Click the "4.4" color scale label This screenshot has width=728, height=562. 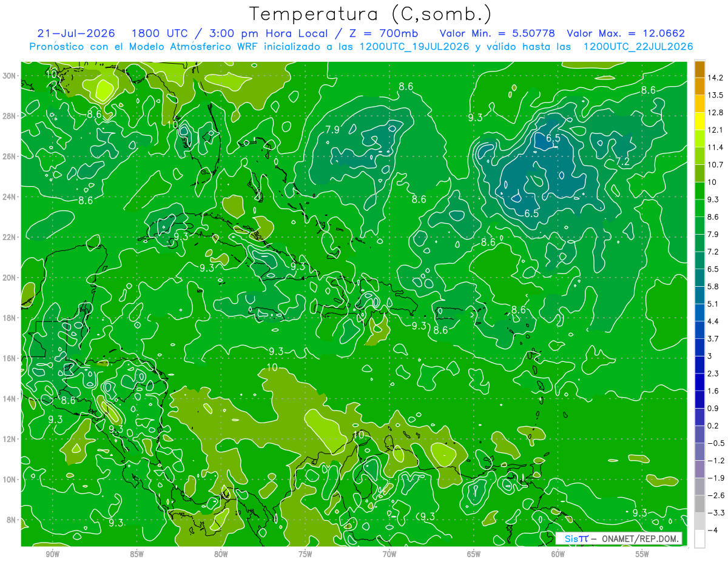pos(713,321)
